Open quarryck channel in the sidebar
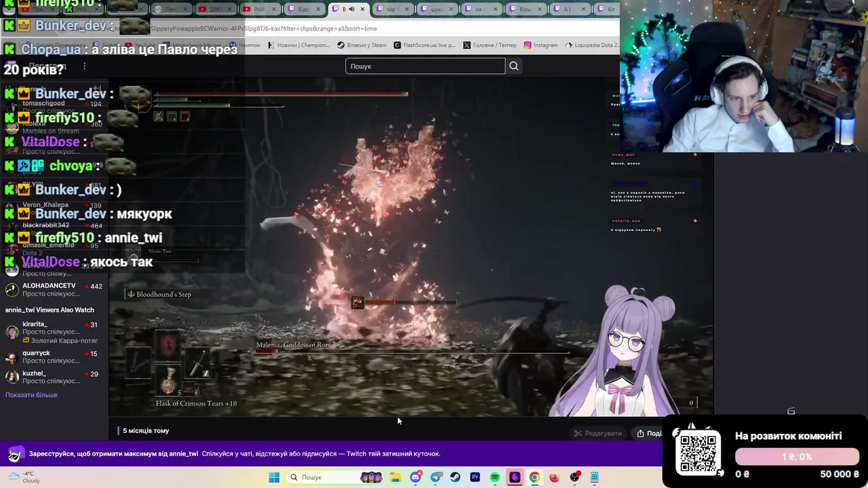The image size is (868, 488). (54, 357)
